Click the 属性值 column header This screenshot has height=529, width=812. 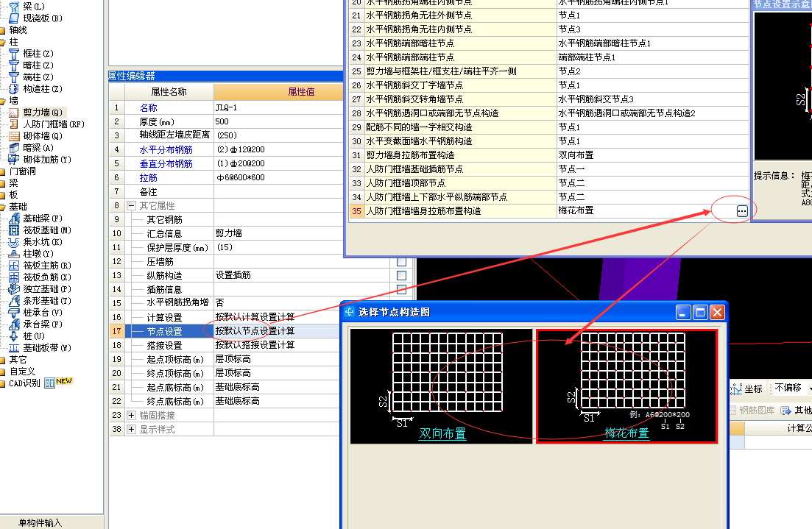pyautogui.click(x=301, y=92)
